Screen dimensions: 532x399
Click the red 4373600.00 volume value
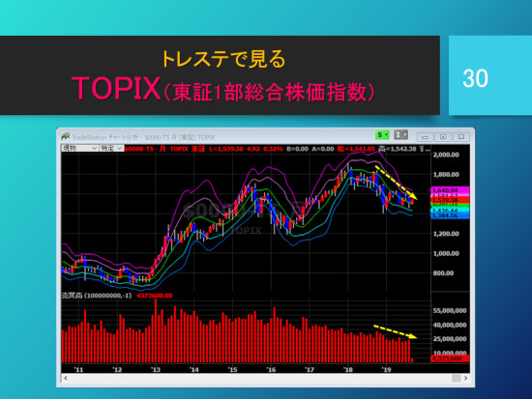click(x=155, y=296)
